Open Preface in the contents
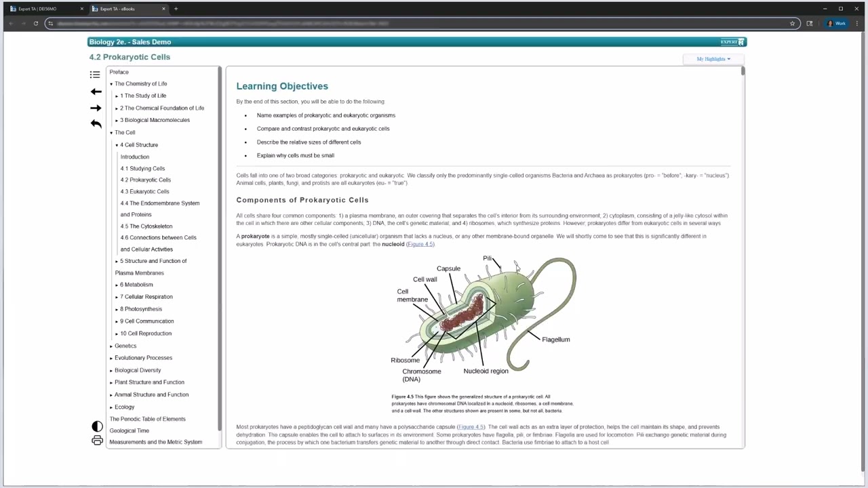Image resolution: width=868 pixels, height=488 pixels. (119, 72)
